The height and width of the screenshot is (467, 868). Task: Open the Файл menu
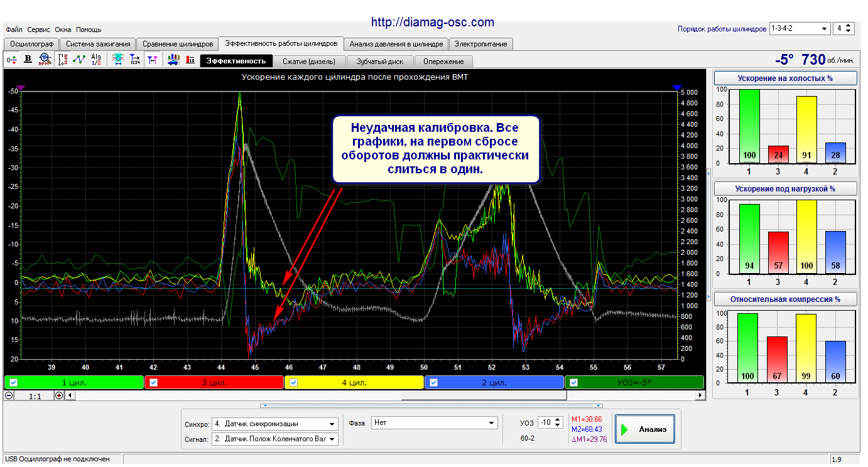point(14,30)
